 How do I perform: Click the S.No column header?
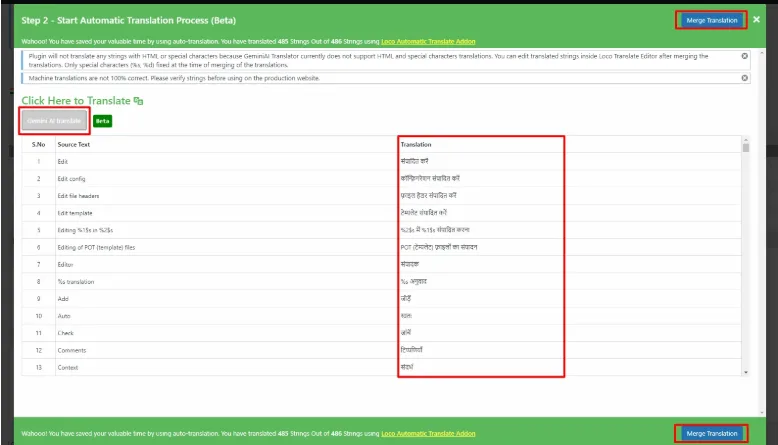coord(38,144)
